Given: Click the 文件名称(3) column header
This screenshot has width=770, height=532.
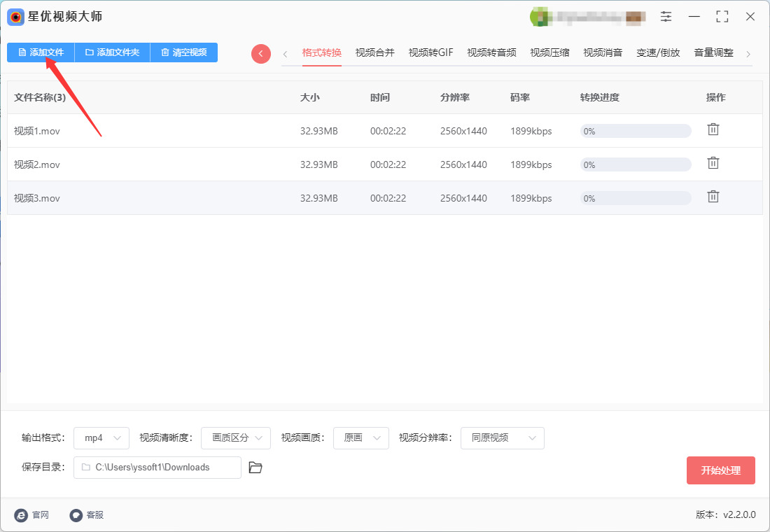Looking at the screenshot, I should [x=40, y=97].
